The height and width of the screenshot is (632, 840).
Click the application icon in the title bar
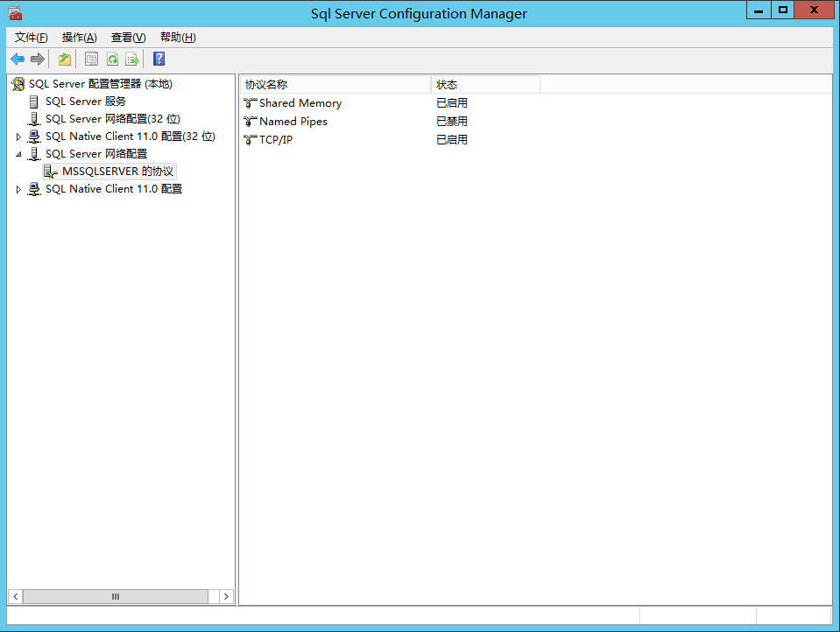15,13
